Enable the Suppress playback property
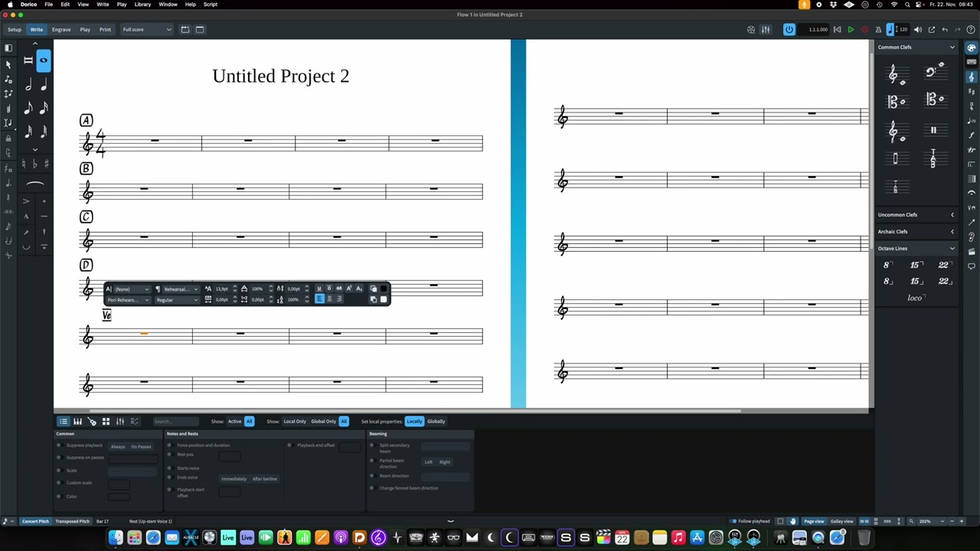 [59, 445]
